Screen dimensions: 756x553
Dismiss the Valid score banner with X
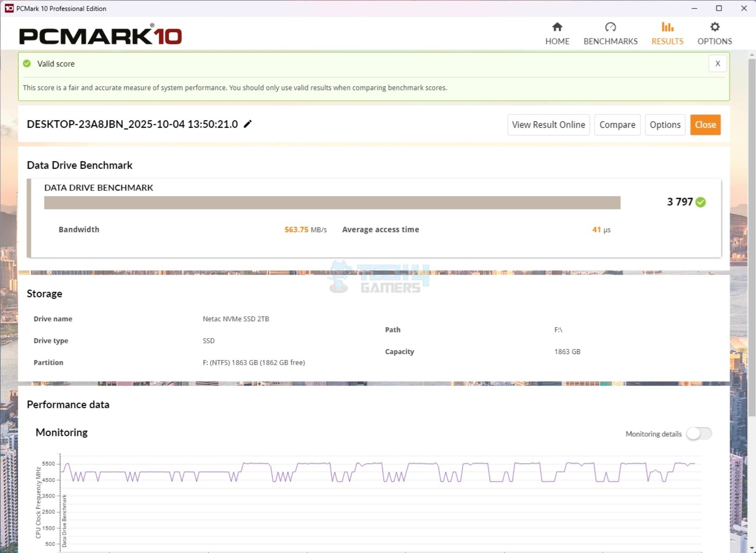(x=717, y=63)
